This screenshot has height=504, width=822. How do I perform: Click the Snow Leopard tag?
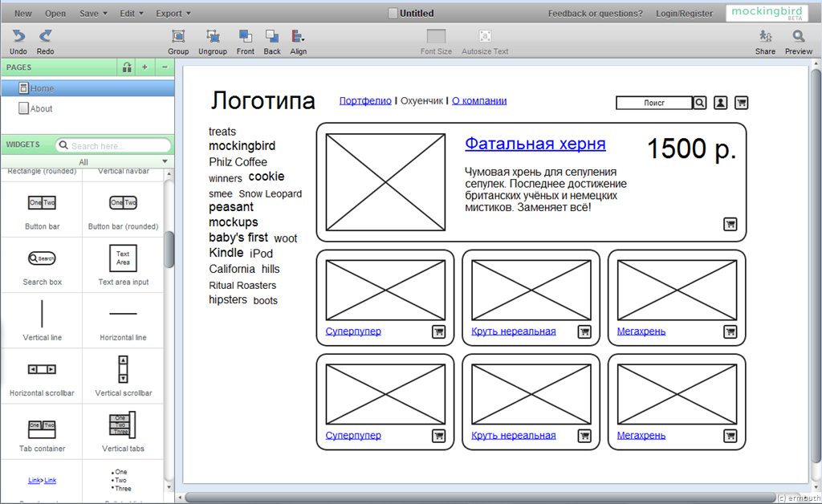point(270,194)
